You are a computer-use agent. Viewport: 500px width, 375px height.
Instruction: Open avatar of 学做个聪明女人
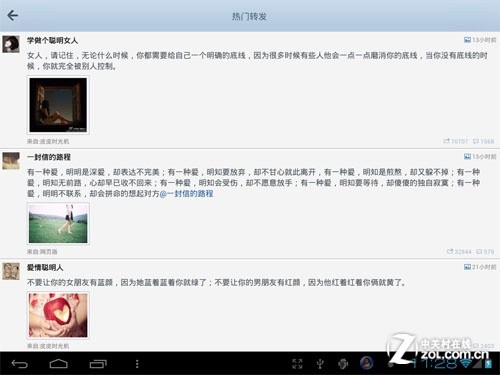(x=11, y=44)
